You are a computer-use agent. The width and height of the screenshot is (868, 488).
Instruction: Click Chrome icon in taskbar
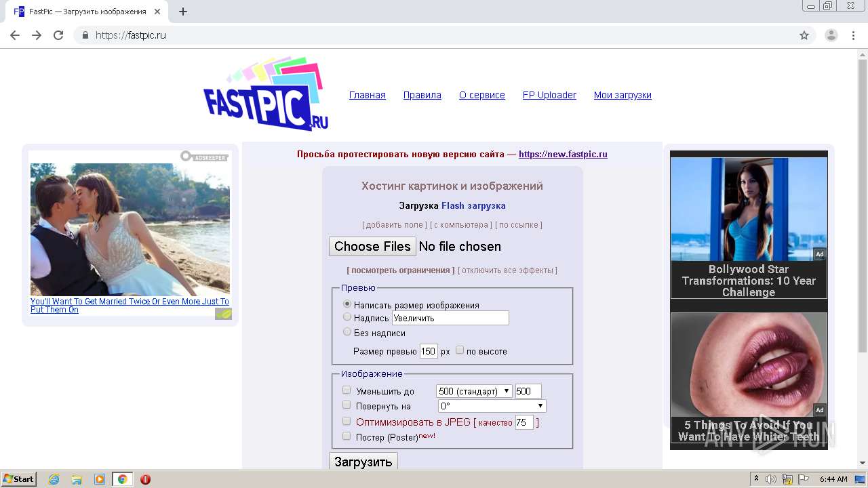click(123, 479)
